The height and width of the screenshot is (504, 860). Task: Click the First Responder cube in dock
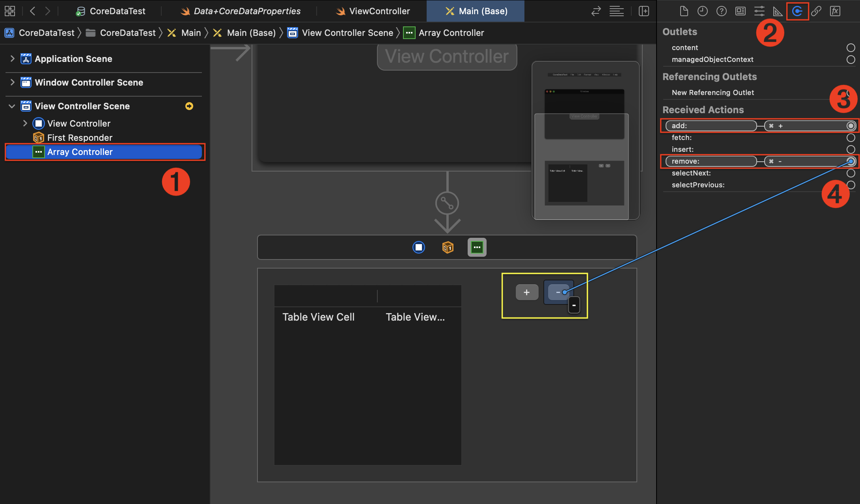(448, 247)
